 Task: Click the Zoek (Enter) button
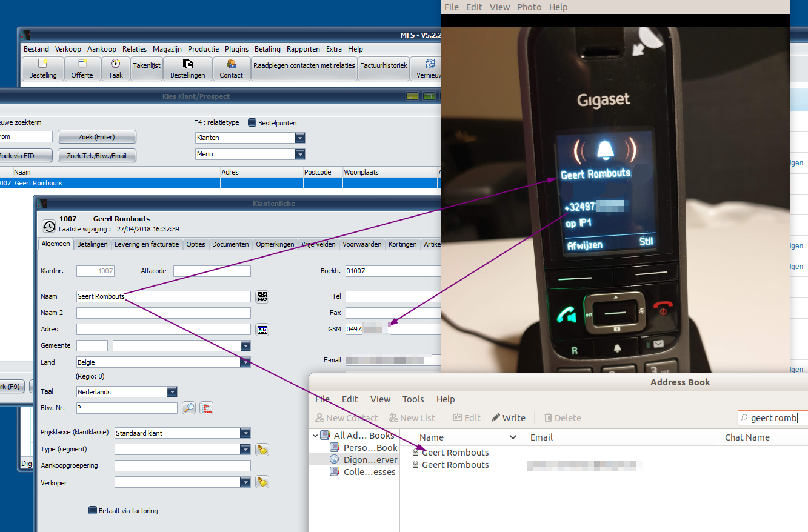tap(97, 137)
